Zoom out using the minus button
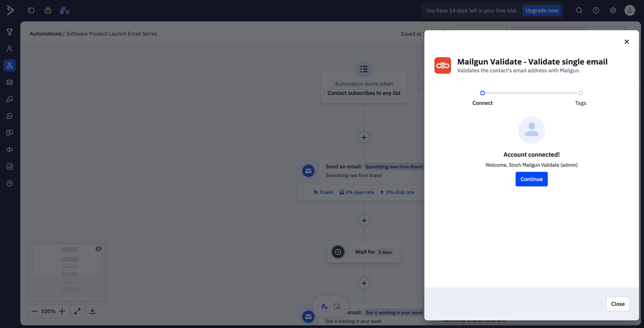Screen dimensions: 644x328 click(35, 311)
